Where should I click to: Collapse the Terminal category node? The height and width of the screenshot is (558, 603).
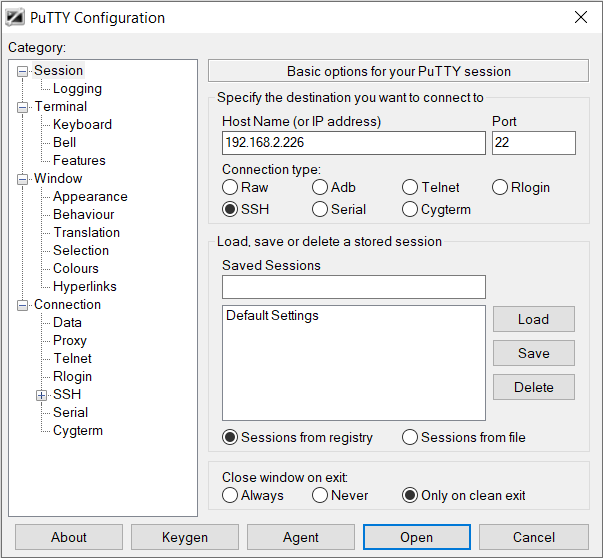click(23, 107)
